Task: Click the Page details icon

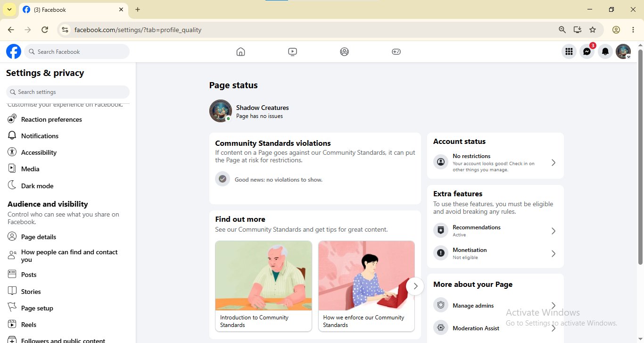Action: coord(12,236)
